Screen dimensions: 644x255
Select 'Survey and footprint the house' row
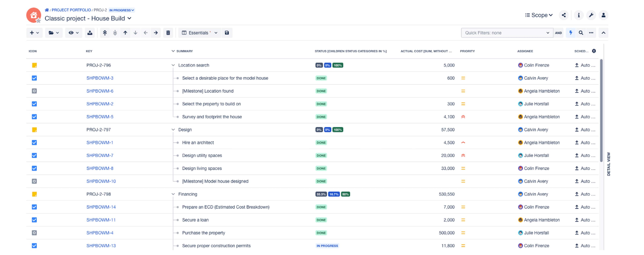(x=313, y=117)
